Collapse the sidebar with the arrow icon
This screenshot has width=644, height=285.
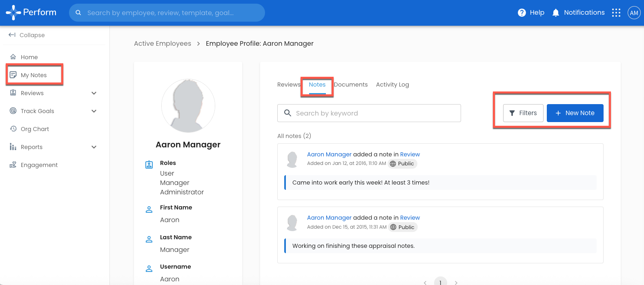(x=12, y=35)
